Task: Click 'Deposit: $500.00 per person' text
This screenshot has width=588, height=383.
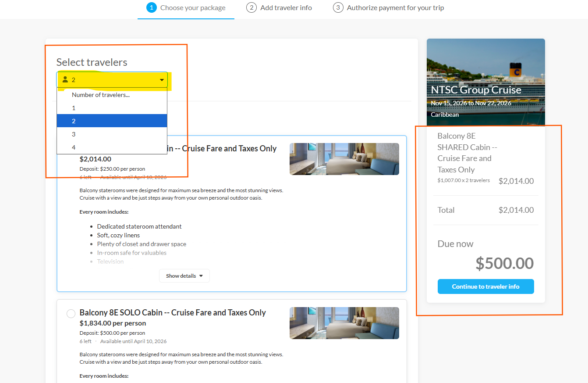Action: click(112, 333)
